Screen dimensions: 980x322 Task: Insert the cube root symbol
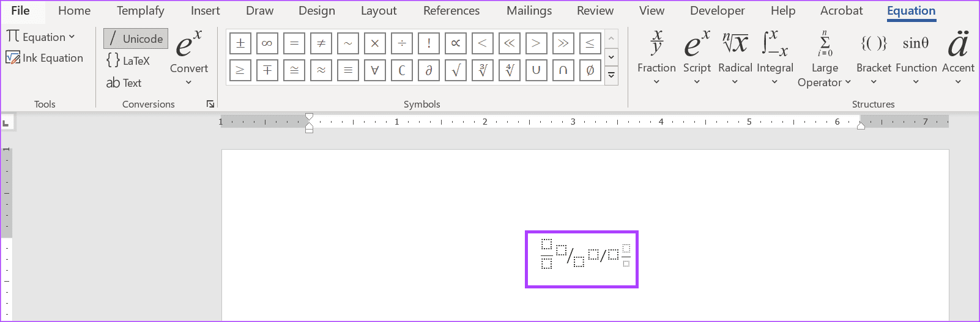coord(483,70)
